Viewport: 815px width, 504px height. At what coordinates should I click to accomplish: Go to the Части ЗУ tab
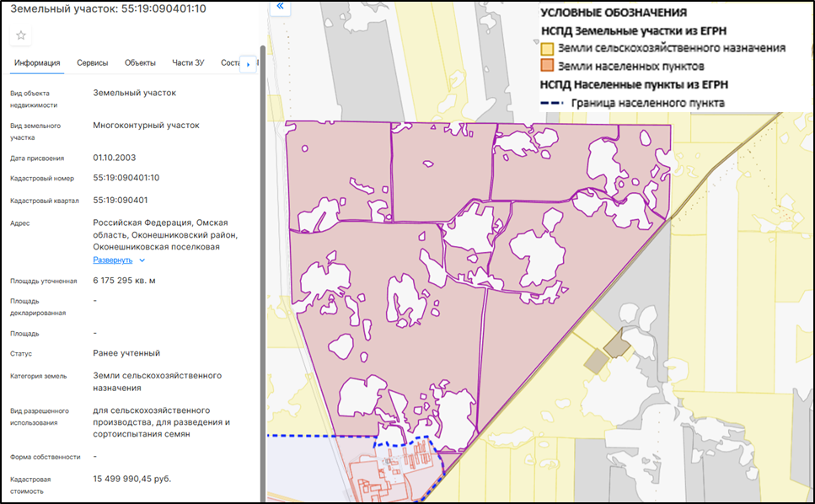tap(188, 63)
